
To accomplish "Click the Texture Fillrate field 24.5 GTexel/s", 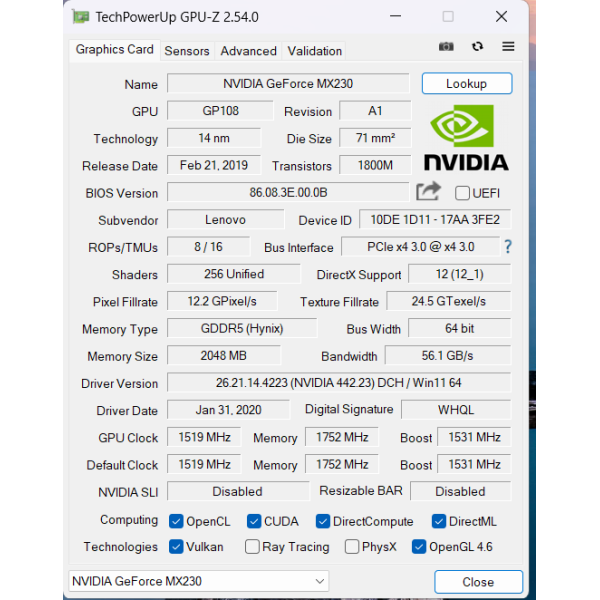I will tap(448, 301).
